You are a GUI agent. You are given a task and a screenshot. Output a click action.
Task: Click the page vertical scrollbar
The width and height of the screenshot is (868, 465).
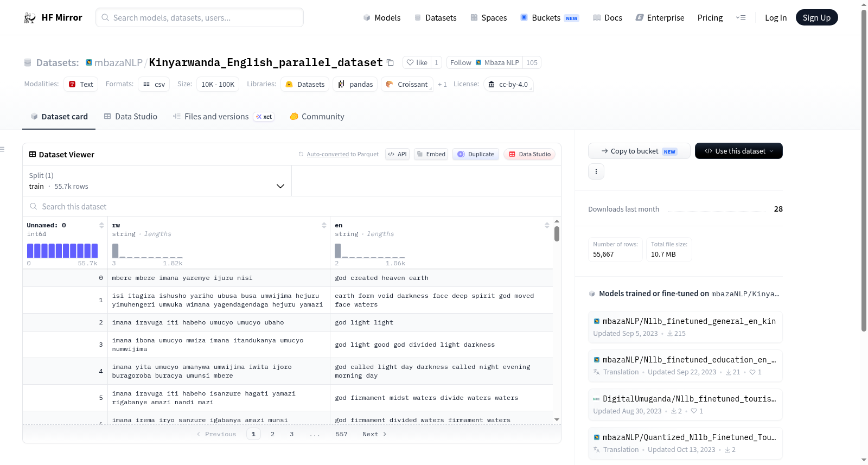point(864,171)
